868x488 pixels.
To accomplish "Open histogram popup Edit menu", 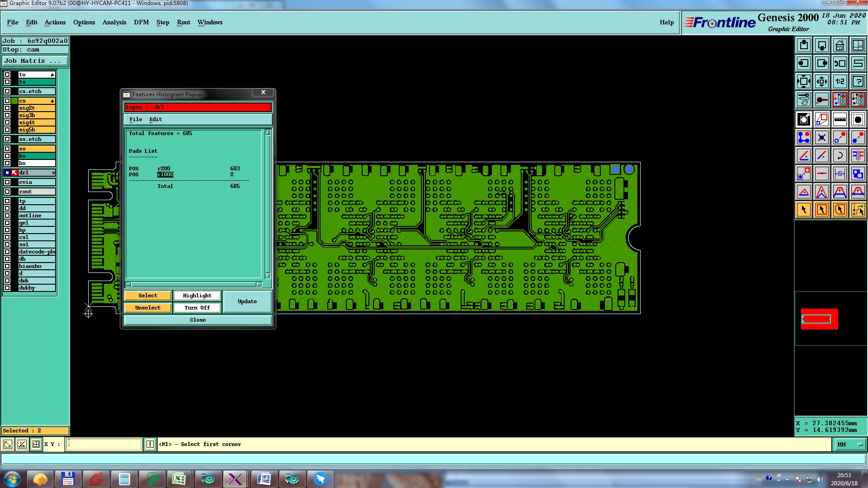I will 155,119.
